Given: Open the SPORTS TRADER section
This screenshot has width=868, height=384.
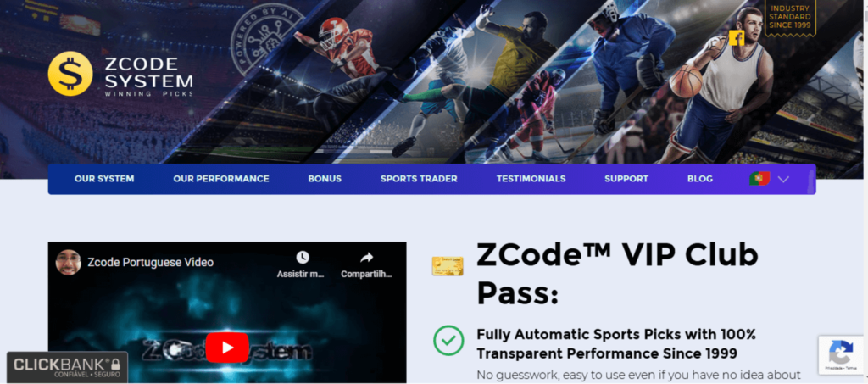Looking at the screenshot, I should 419,179.
